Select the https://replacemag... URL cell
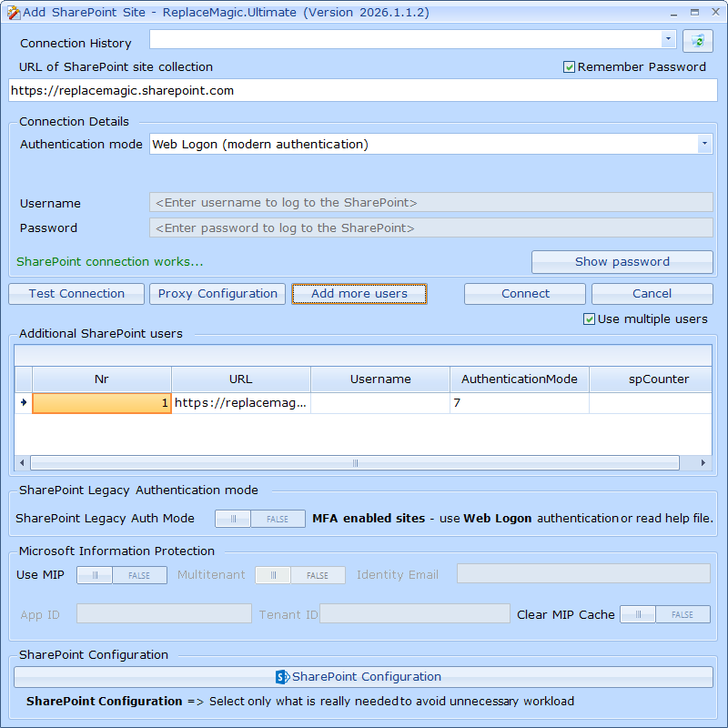This screenshot has width=728, height=728. pos(241,403)
